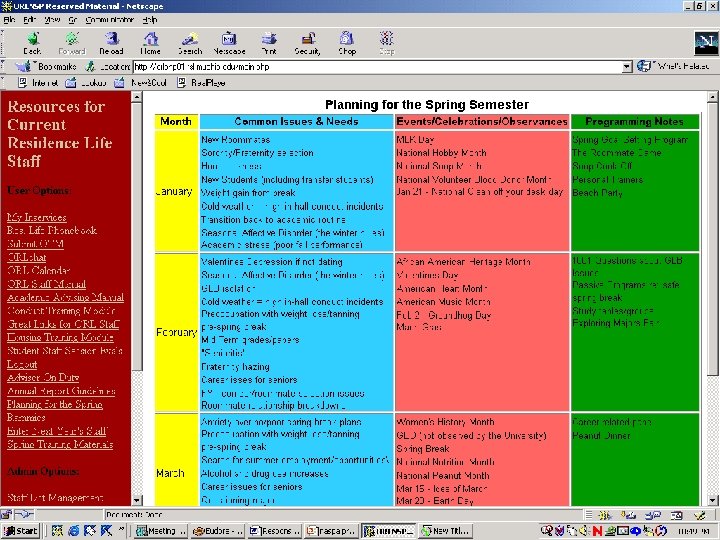Click the Netscape tray icon
Image resolution: width=720 pixels, height=540 pixels.
(x=597, y=531)
